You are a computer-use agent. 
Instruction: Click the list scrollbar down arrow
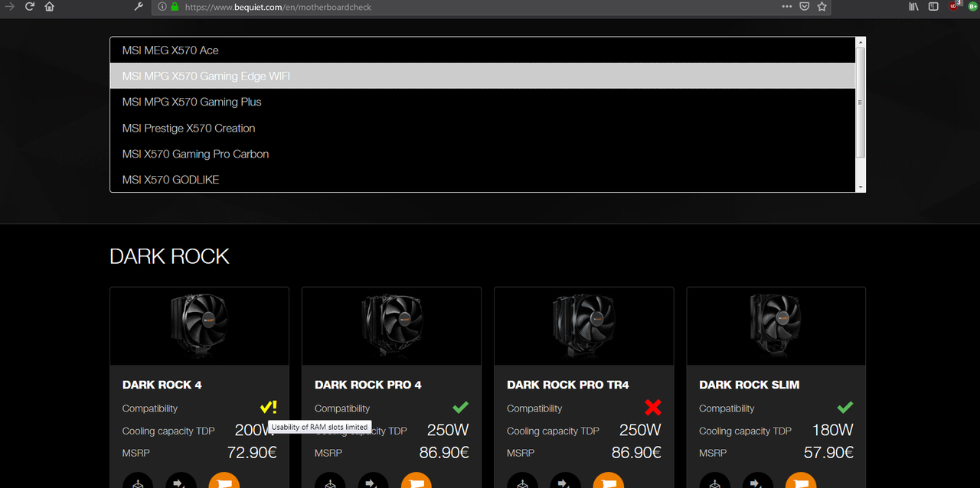861,187
